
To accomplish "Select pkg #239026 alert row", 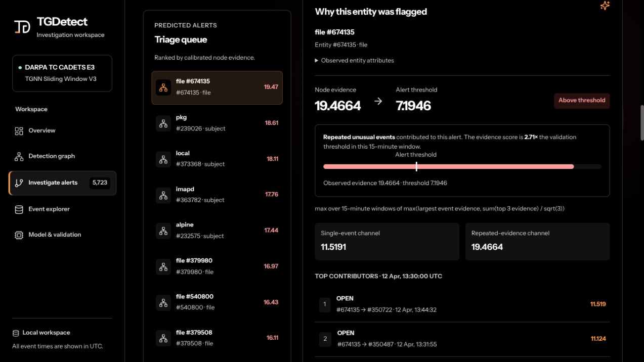I will pos(217,123).
